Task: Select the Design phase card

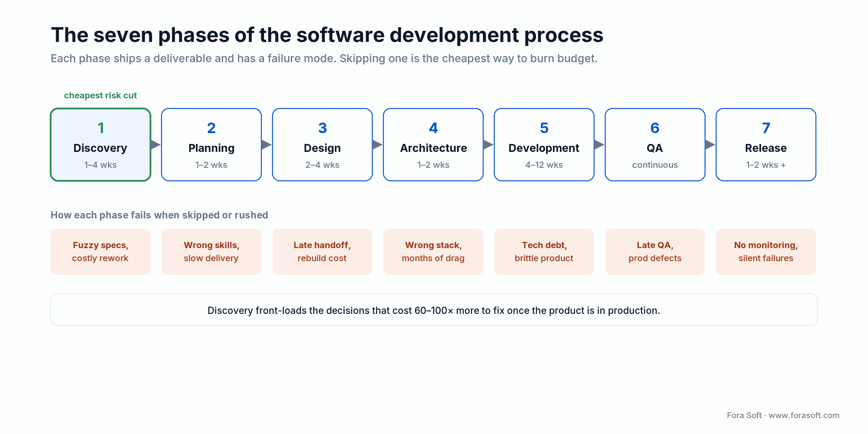Action: pos(322,145)
